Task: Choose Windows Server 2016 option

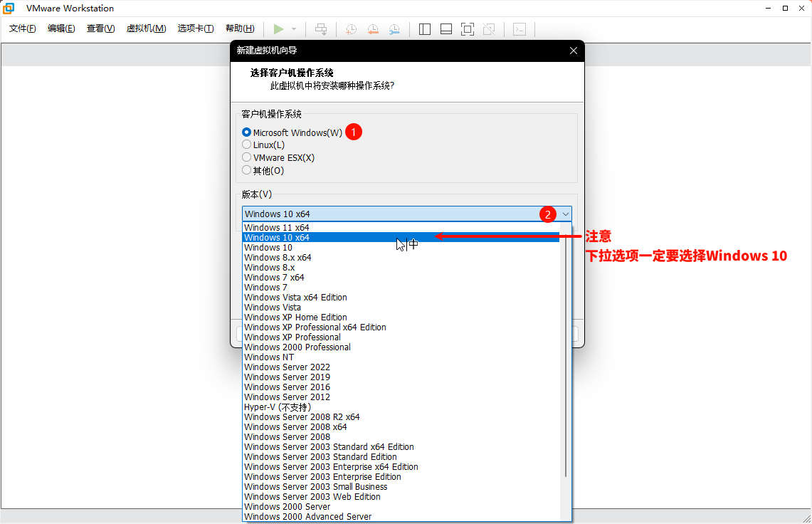Action: 401,387
